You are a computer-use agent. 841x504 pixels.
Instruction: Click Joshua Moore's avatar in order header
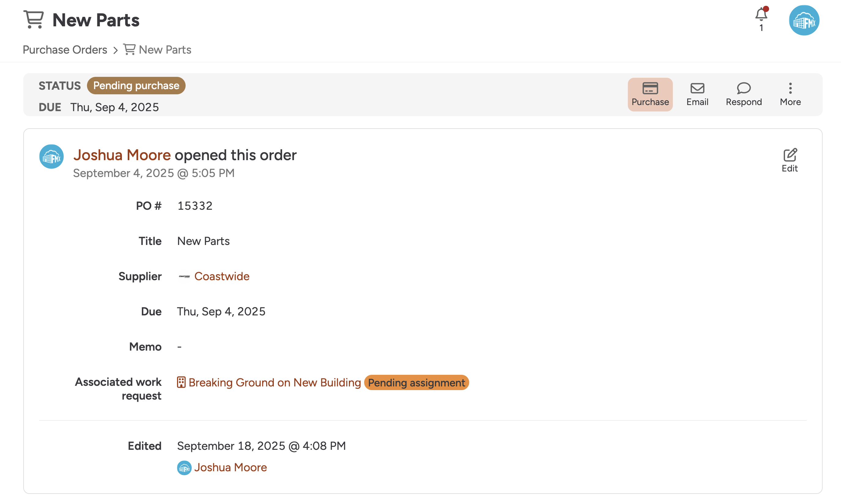coord(51,156)
